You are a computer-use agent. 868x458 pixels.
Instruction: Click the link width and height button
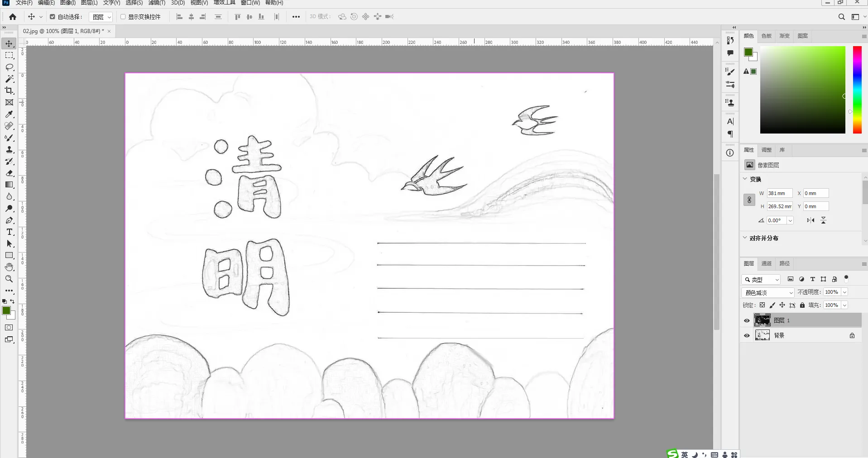(749, 200)
